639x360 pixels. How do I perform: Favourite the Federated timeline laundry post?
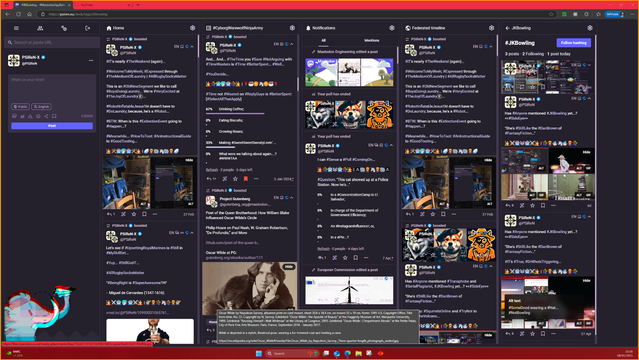[433, 214]
